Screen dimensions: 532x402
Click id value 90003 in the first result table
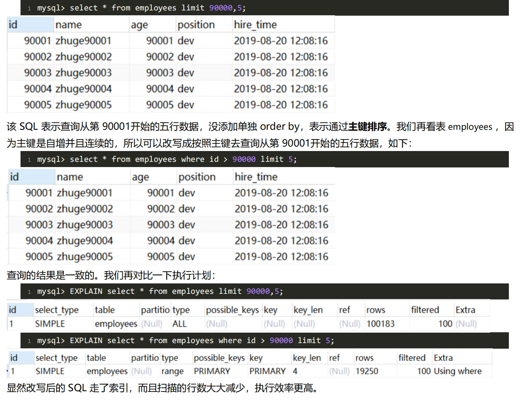(38, 73)
